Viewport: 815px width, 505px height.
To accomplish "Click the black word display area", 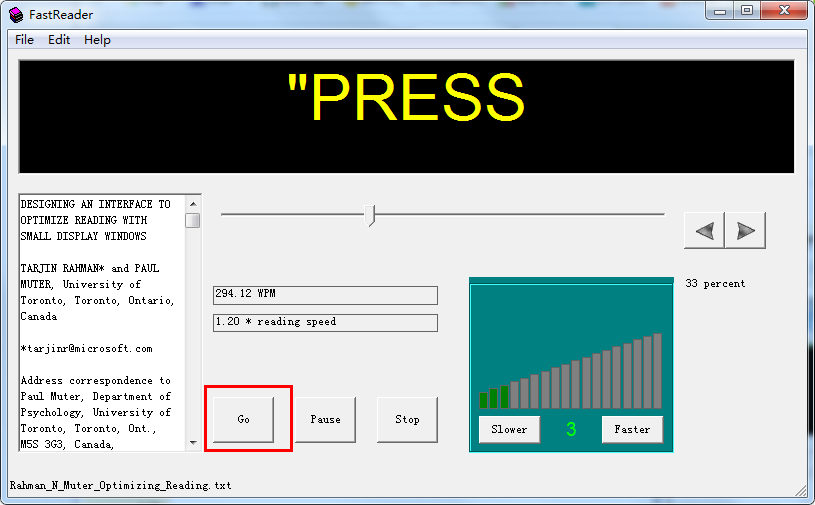I will point(406,116).
